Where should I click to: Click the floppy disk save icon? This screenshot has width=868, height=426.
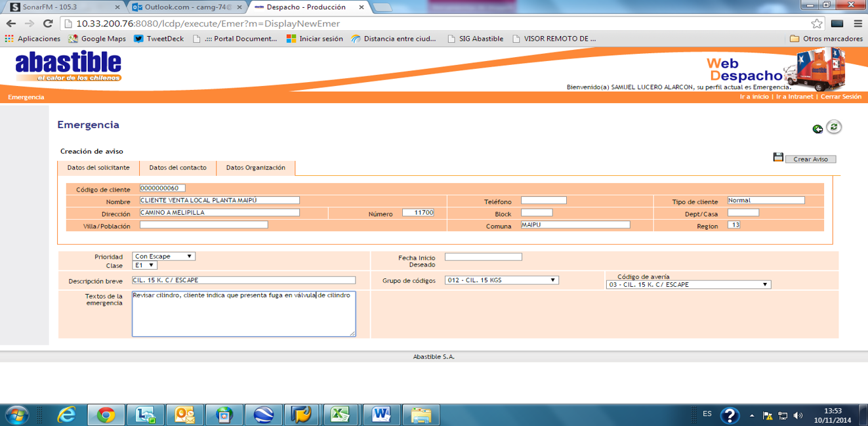coord(778,158)
